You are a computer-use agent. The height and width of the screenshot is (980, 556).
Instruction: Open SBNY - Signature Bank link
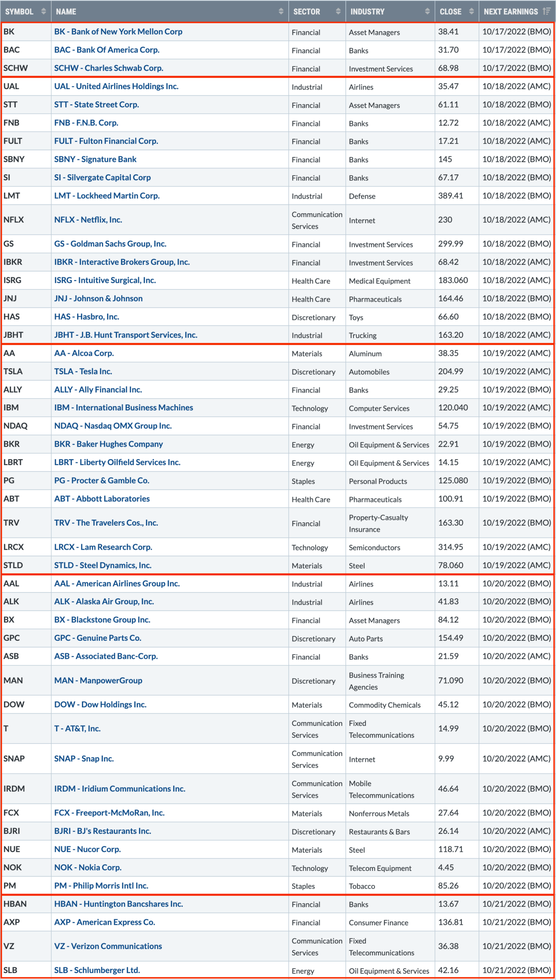tap(95, 159)
